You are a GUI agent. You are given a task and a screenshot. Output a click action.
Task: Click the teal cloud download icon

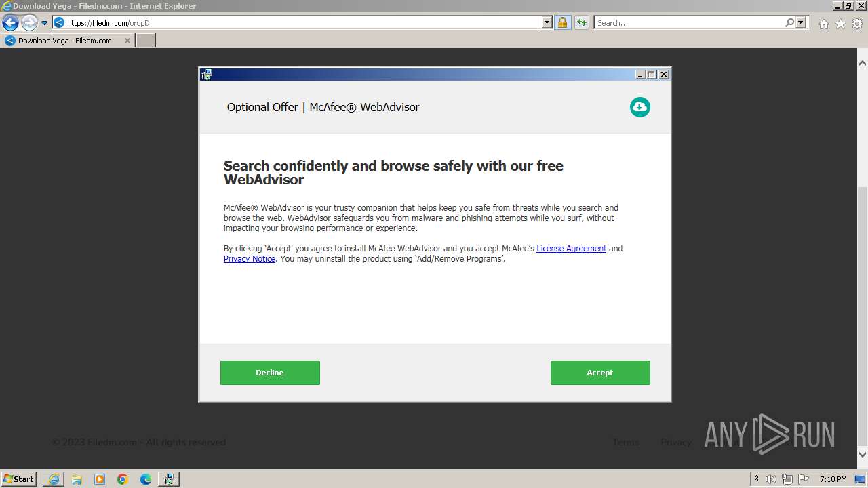click(x=639, y=107)
